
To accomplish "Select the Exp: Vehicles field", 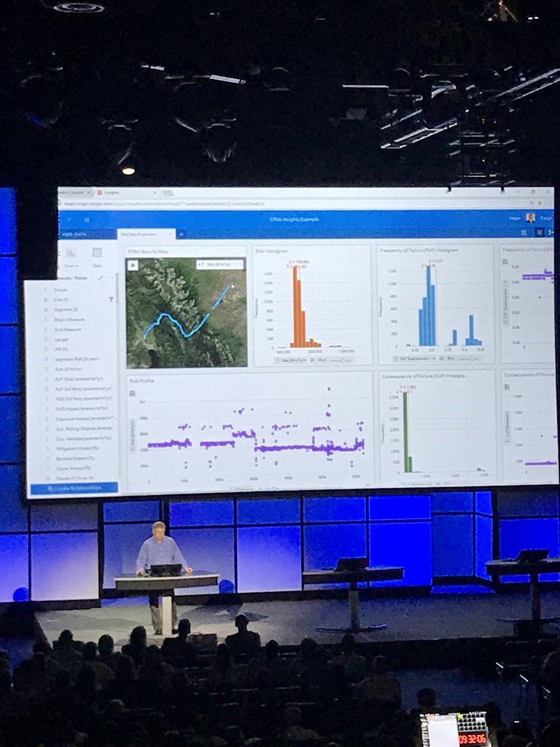I will (84, 438).
